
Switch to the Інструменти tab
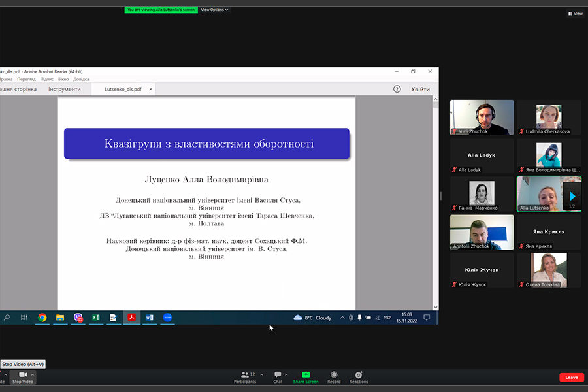coord(64,89)
